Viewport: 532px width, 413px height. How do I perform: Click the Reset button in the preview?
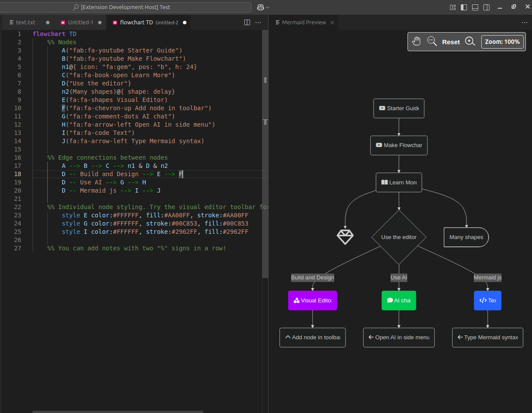click(x=451, y=41)
